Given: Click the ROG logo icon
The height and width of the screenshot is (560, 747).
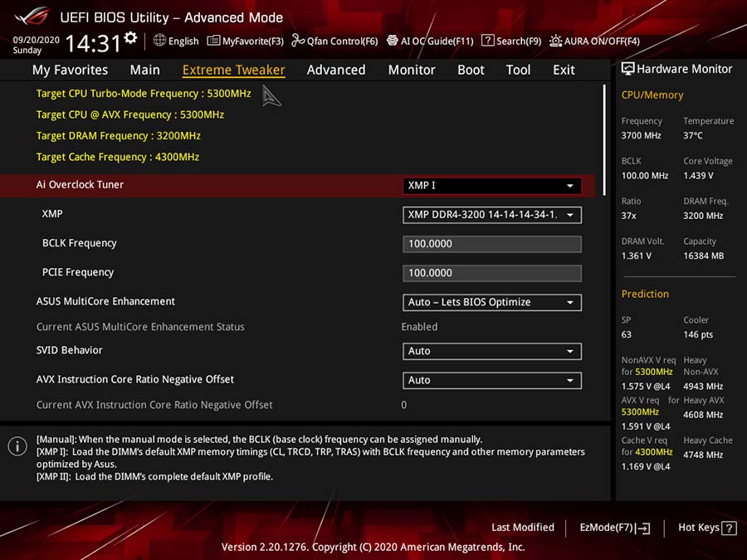Looking at the screenshot, I should 32,17.
